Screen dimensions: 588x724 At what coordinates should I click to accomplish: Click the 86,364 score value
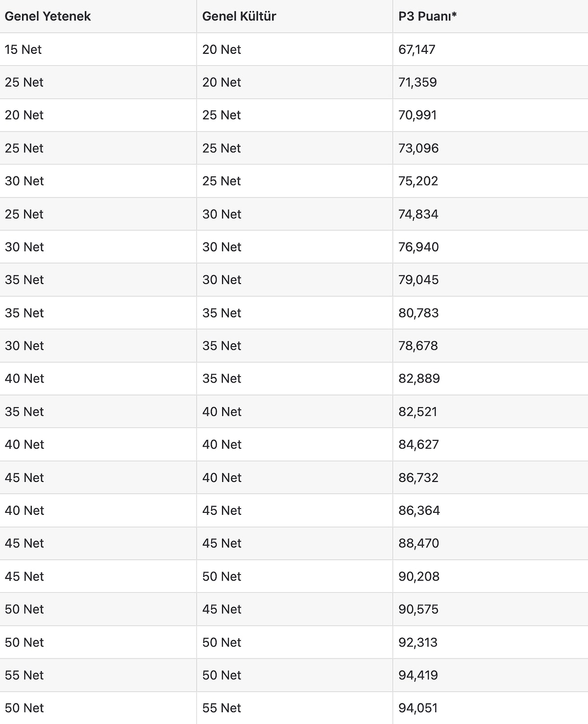(419, 510)
